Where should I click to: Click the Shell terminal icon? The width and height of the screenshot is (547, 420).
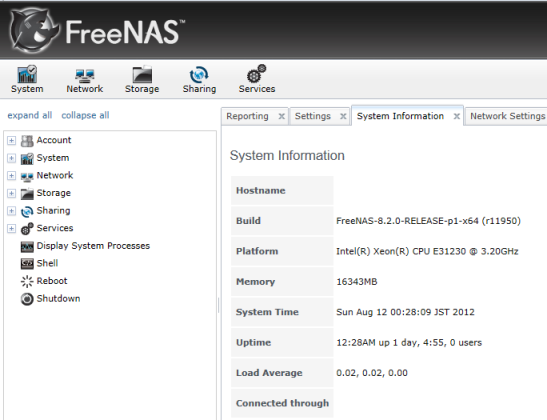click(27, 264)
